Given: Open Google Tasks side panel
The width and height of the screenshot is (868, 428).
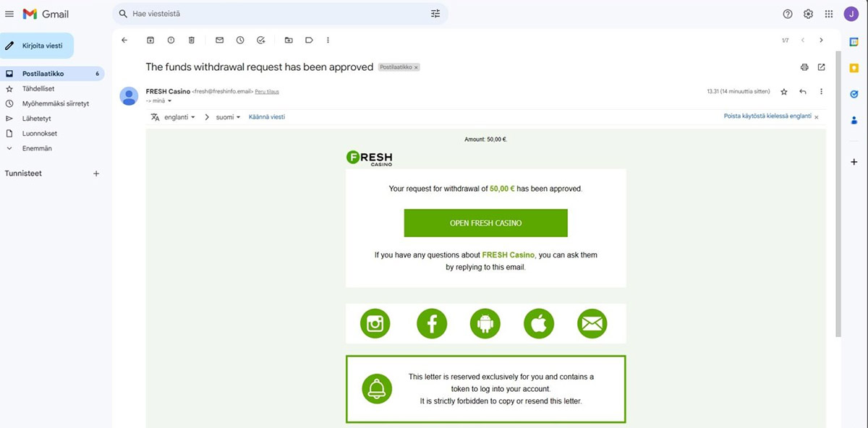Looking at the screenshot, I should coord(854,94).
